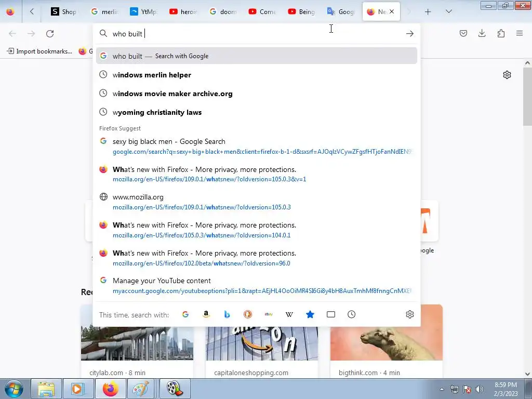
Task: Click the Back navigation arrow
Action: coord(12,34)
